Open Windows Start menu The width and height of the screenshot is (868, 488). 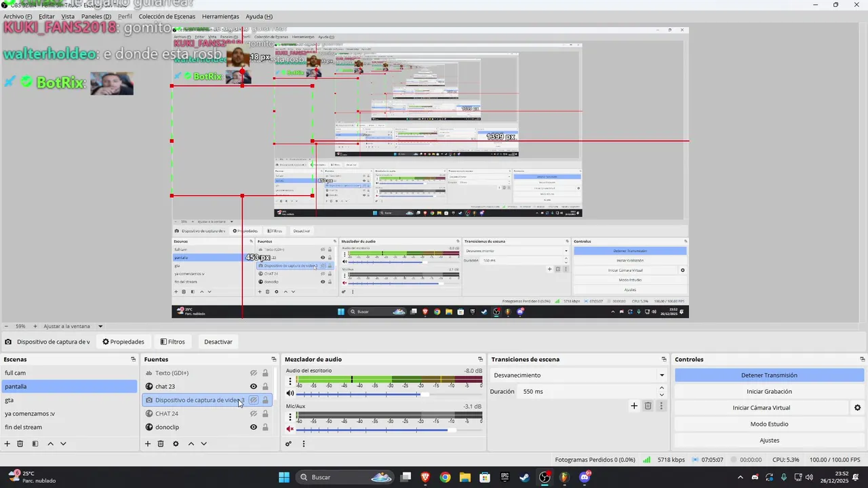pos(284,477)
